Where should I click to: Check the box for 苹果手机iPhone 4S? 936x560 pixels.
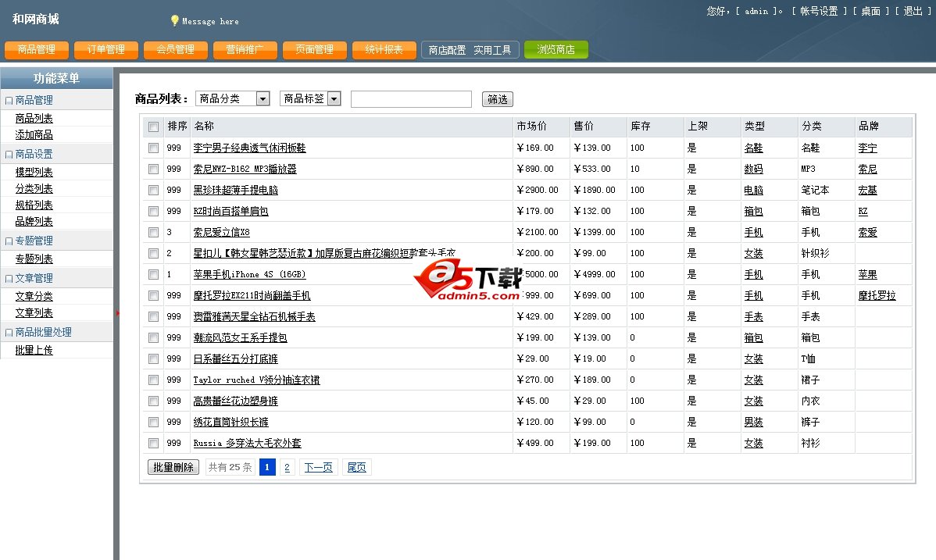tap(153, 274)
